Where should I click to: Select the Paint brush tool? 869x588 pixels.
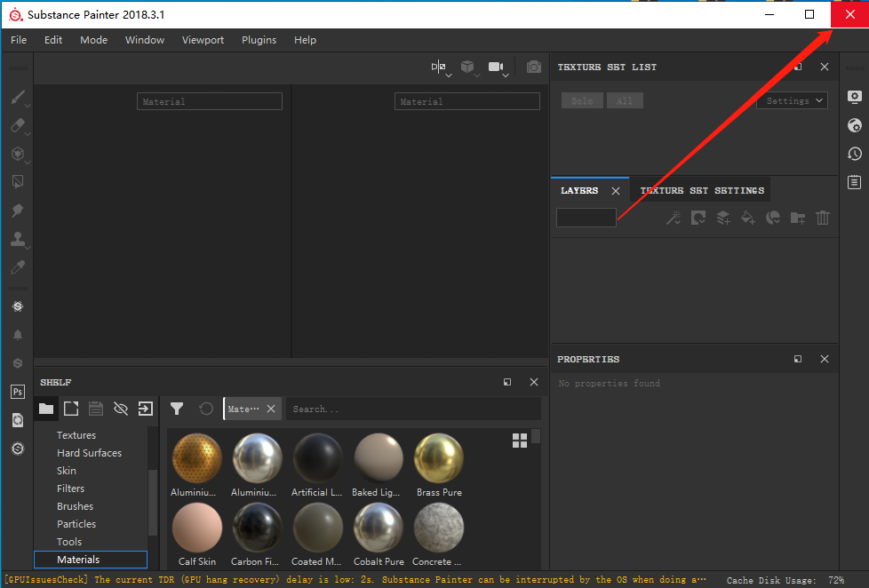(18, 98)
